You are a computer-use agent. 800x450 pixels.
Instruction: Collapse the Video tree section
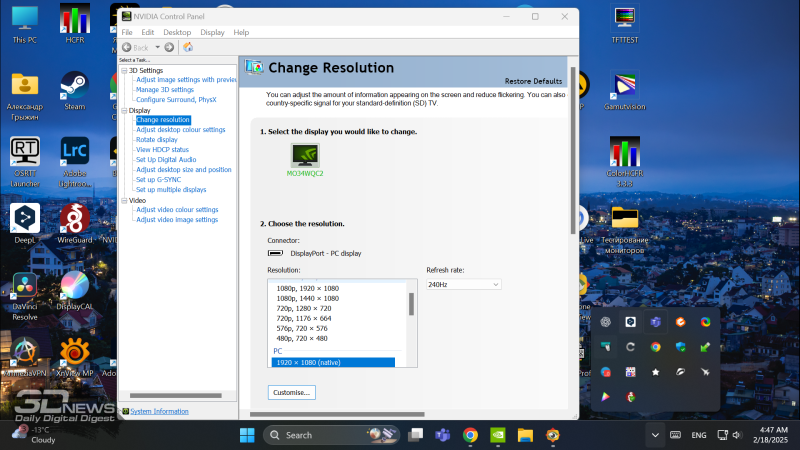pos(124,200)
